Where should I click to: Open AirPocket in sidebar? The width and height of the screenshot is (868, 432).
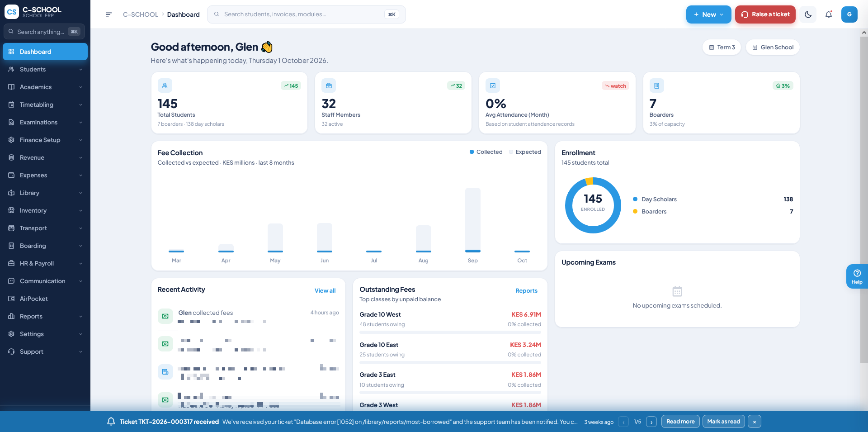(x=45, y=299)
